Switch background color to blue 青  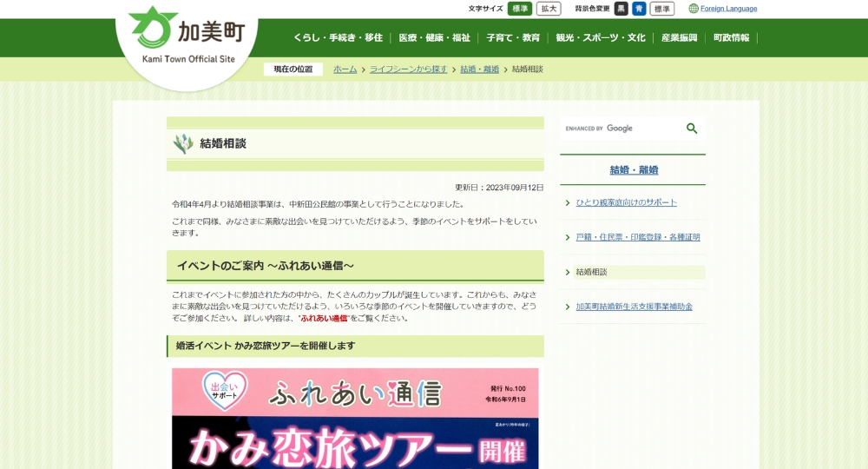click(x=639, y=9)
